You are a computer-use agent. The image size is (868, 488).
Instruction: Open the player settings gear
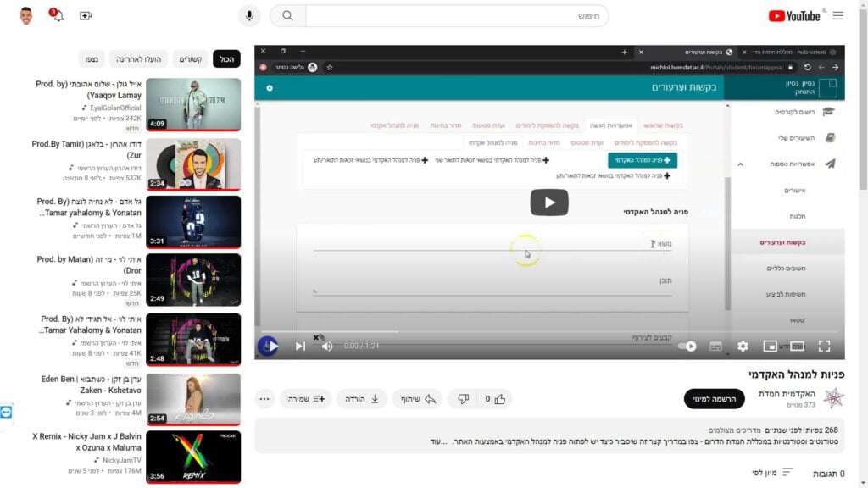point(743,346)
